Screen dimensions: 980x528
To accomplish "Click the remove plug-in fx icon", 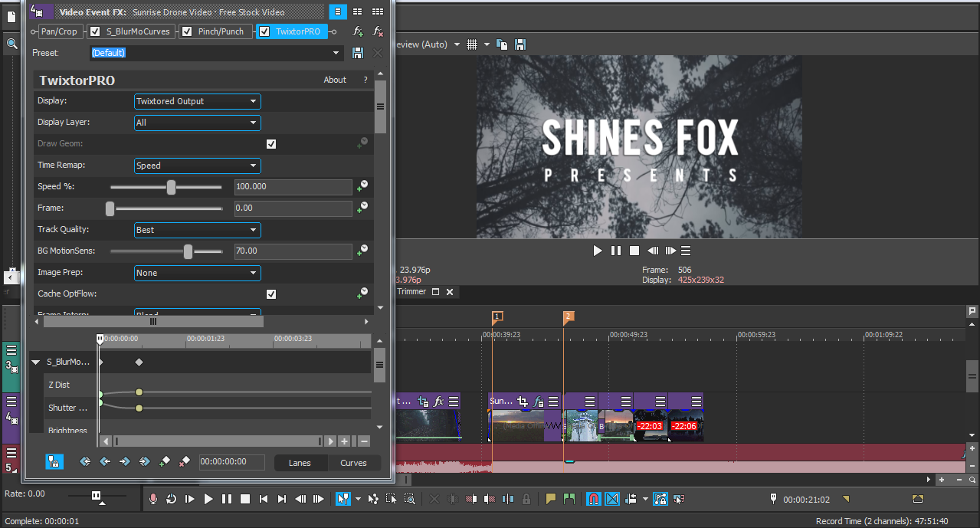I will 376,31.
